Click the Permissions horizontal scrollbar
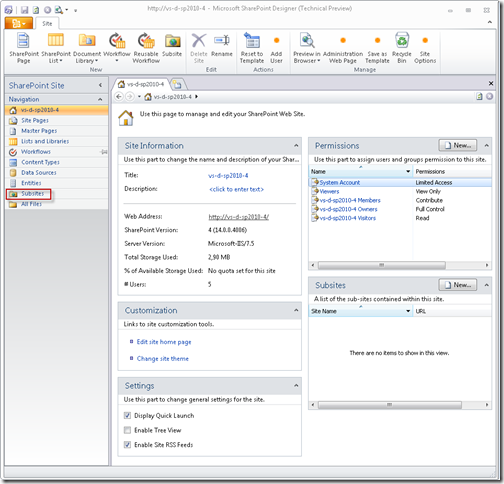 point(381,265)
